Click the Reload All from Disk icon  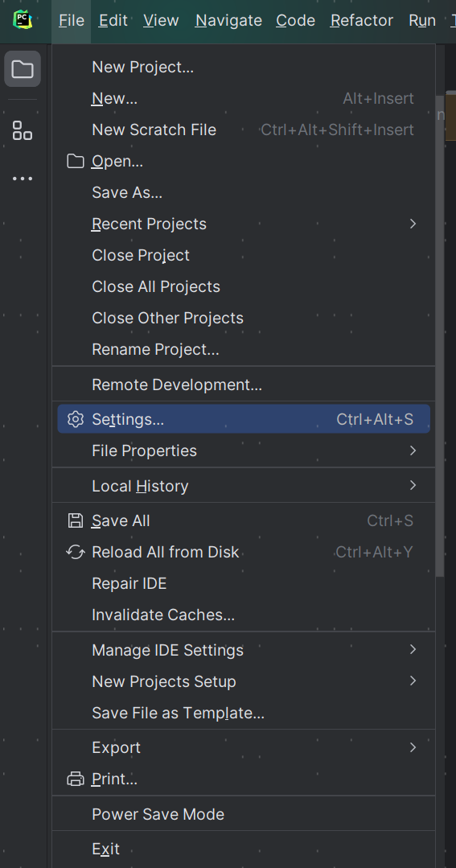click(76, 552)
